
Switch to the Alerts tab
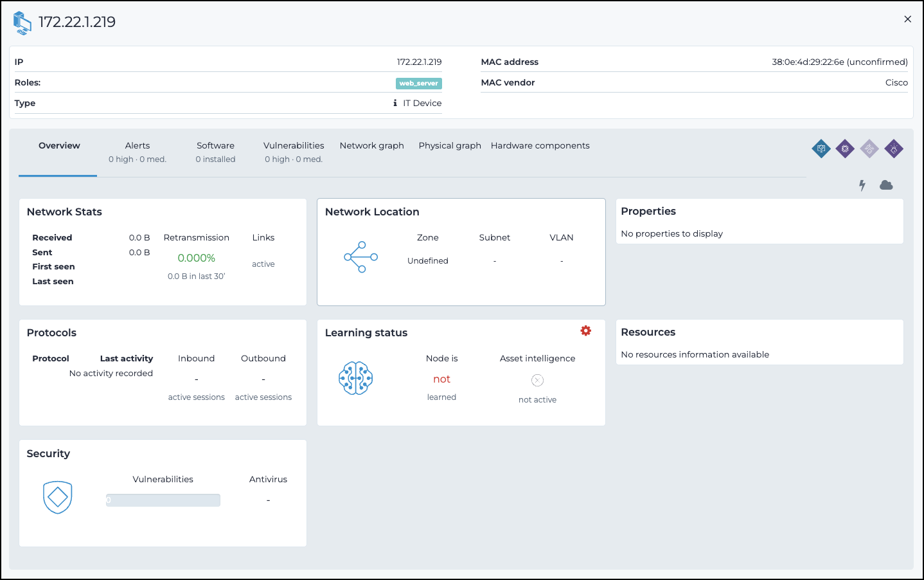coord(138,152)
